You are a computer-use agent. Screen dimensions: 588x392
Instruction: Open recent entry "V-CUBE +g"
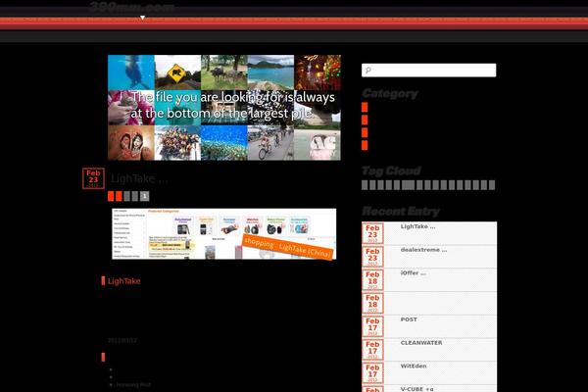pos(417,389)
